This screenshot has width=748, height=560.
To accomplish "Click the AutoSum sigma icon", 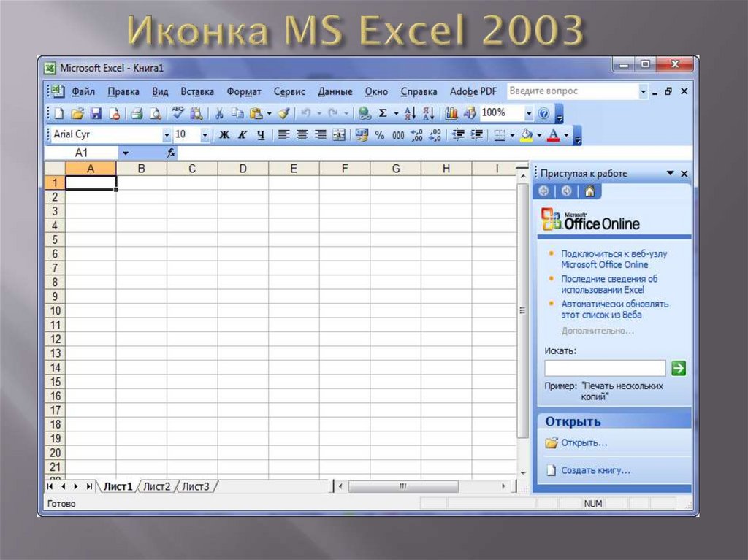I will [383, 113].
